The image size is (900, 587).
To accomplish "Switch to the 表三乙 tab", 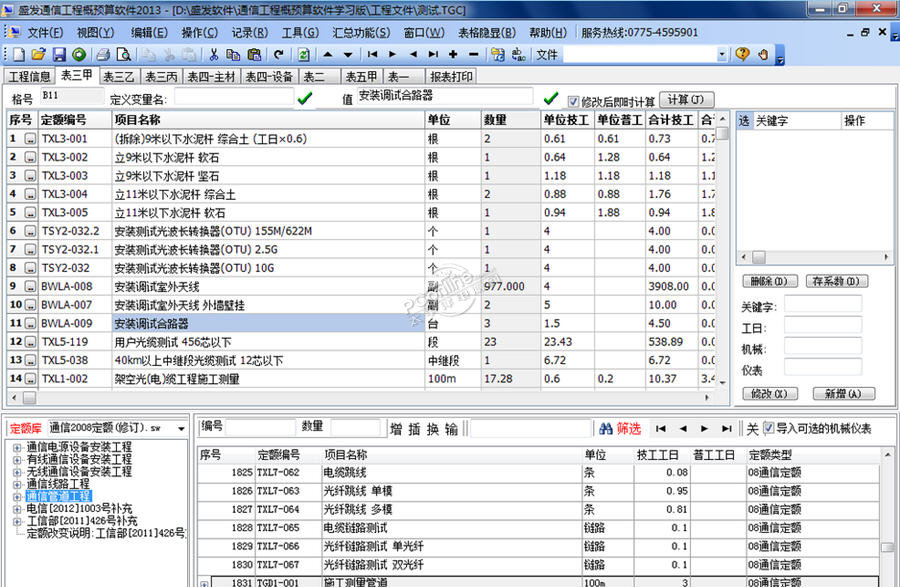I will 119,76.
